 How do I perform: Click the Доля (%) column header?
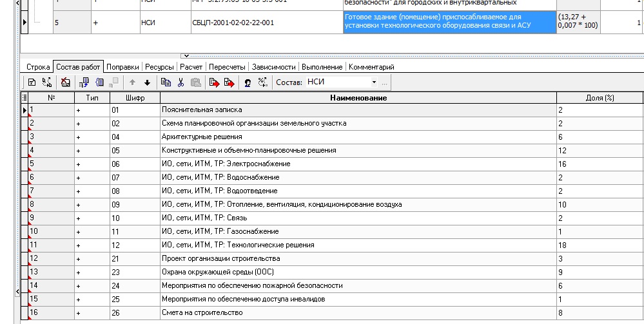600,98
